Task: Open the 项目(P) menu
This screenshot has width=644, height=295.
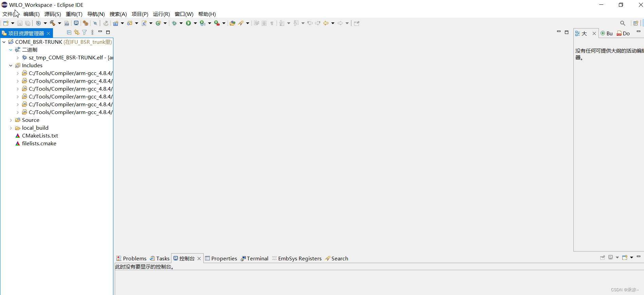Action: click(x=140, y=14)
